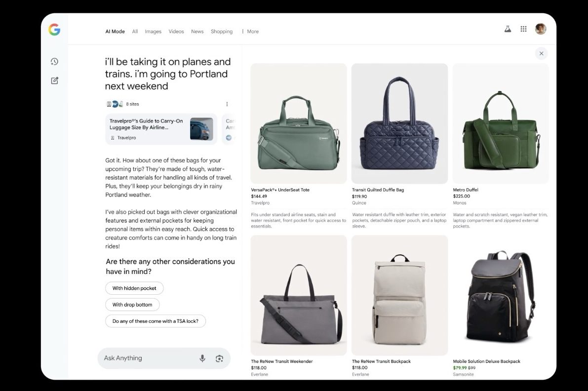This screenshot has height=391, width=588.
Task: Open Search Labs flask icon
Action: 508,29
